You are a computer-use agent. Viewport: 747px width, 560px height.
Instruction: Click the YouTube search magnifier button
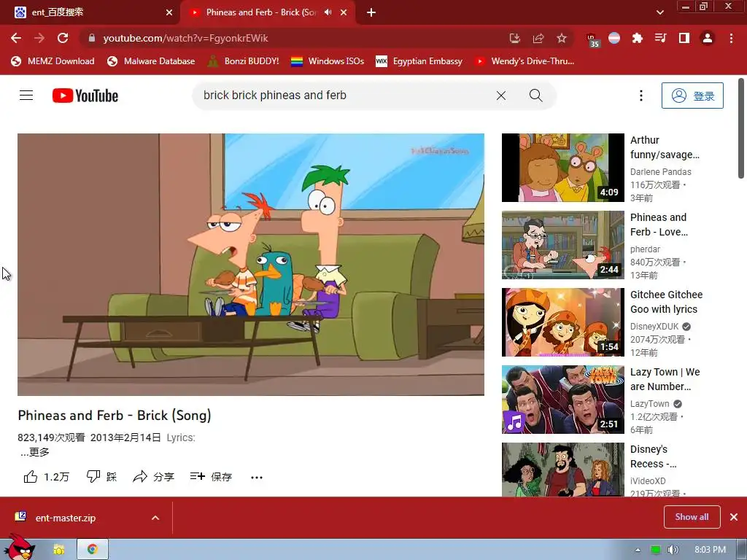coord(535,96)
